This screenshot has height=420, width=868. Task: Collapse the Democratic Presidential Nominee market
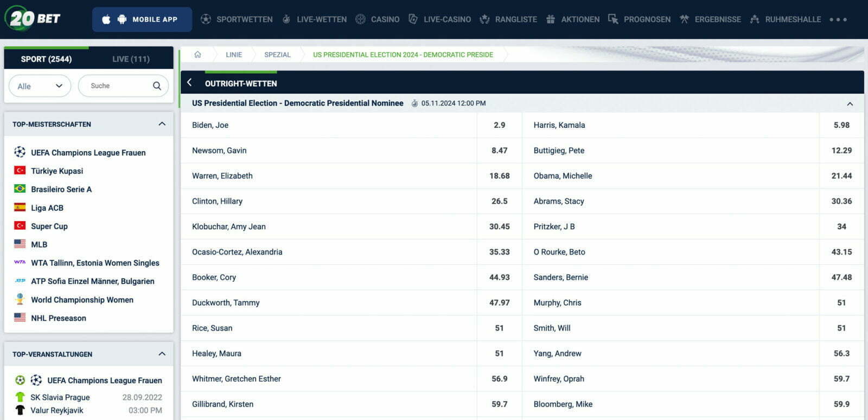(850, 104)
